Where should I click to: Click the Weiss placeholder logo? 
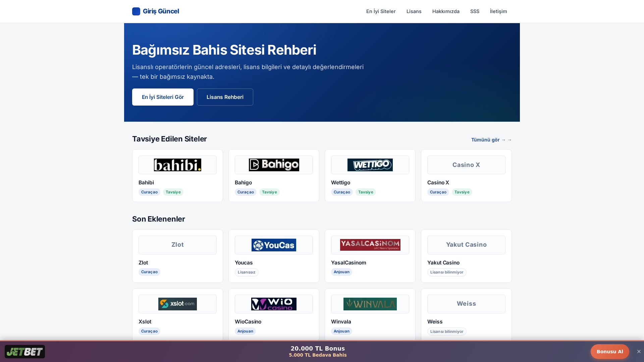click(466, 304)
